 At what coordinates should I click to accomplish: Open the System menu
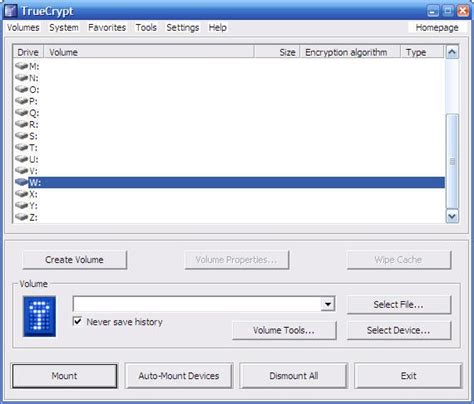coord(64,28)
